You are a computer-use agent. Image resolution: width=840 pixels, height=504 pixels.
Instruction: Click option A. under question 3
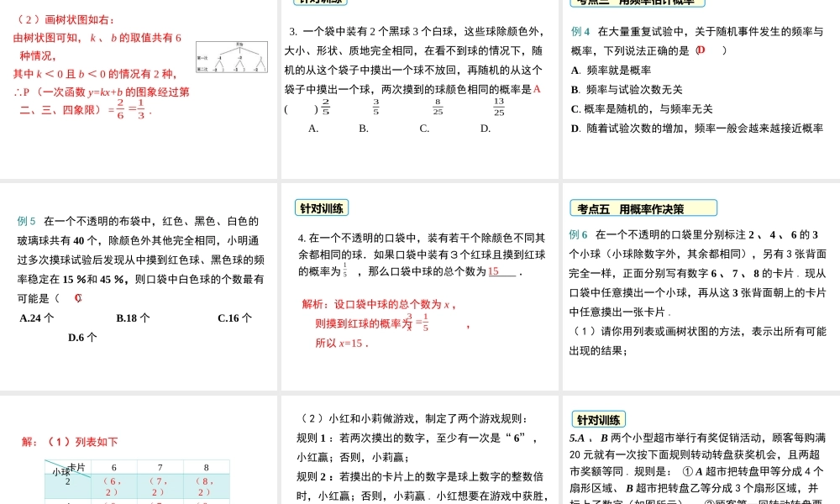pos(313,129)
